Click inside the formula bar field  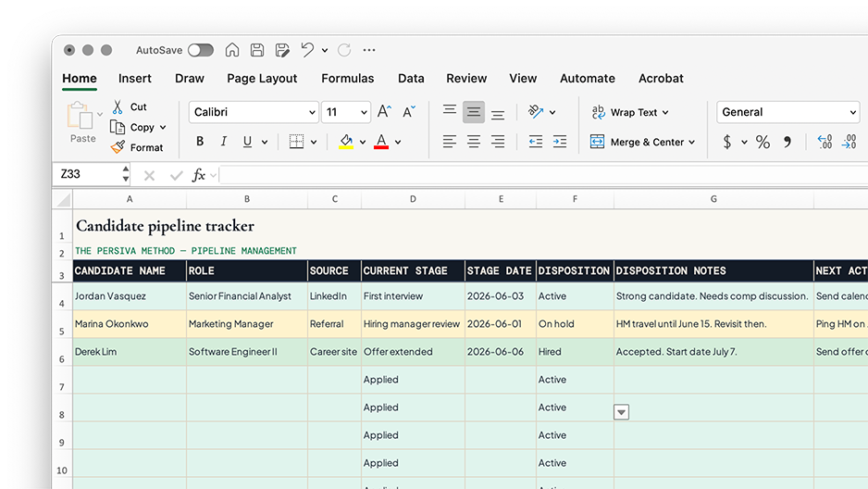point(543,175)
